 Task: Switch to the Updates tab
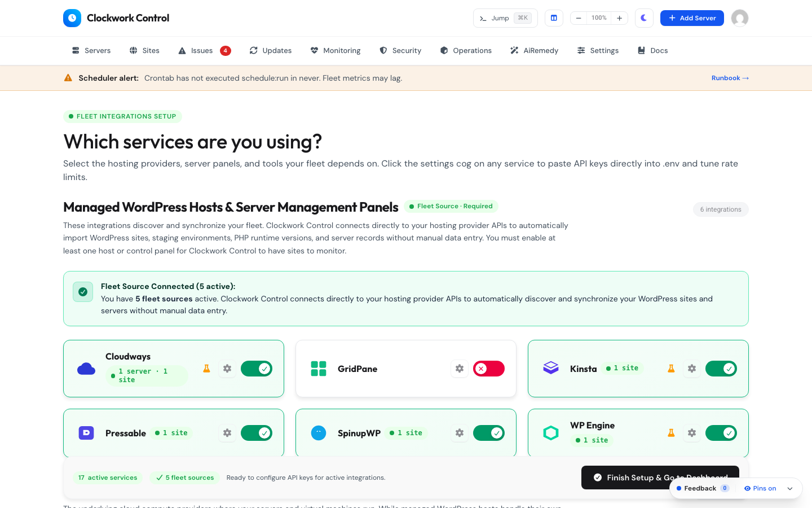tap(271, 50)
